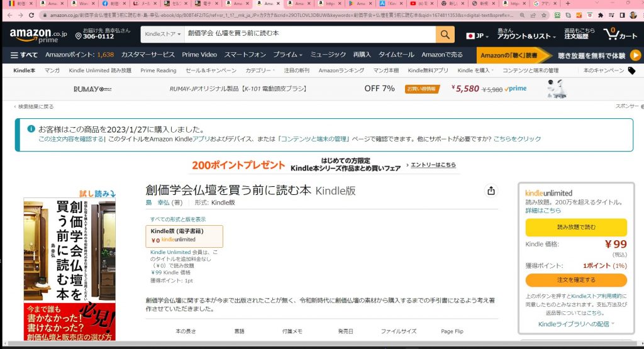Viewport: 644px width, 349px height.
Task: Click the delivery location pin 306-0112
Action: (x=103, y=34)
